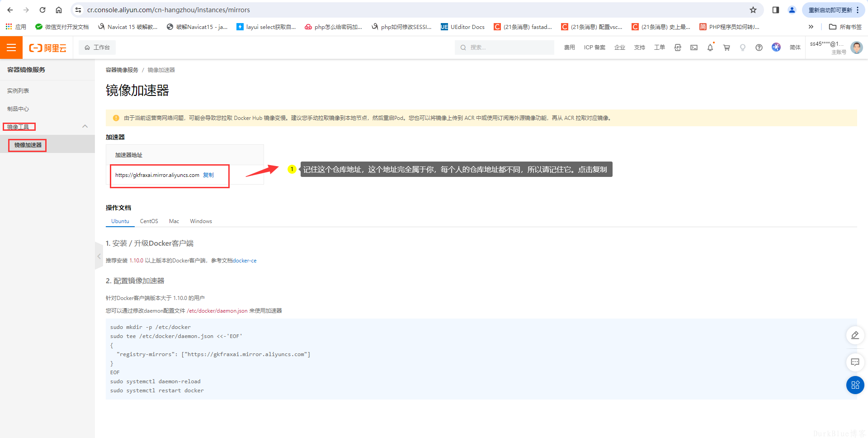The image size is (868, 438).
Task: Select the Mac documentation tab
Action: pyautogui.click(x=174, y=221)
